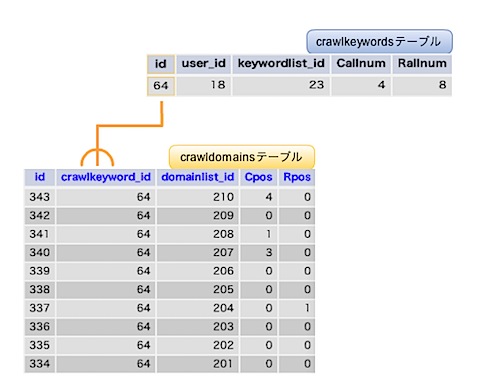Click id cell 335

[x=40, y=345]
